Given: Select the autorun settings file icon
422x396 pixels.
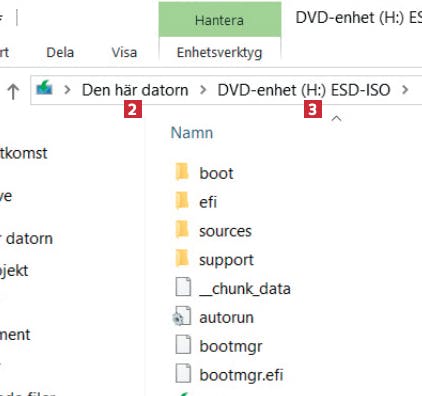Looking at the screenshot, I should click(x=182, y=316).
